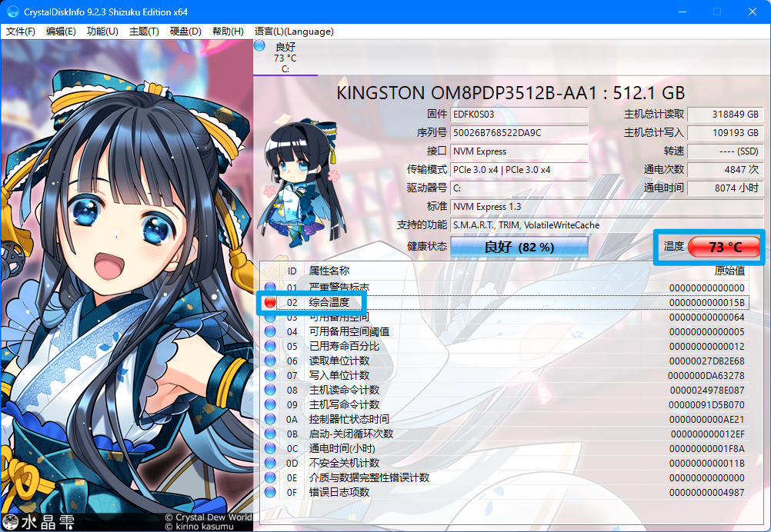Click the status icon next to 0D 不安全关机计数

coord(269,463)
